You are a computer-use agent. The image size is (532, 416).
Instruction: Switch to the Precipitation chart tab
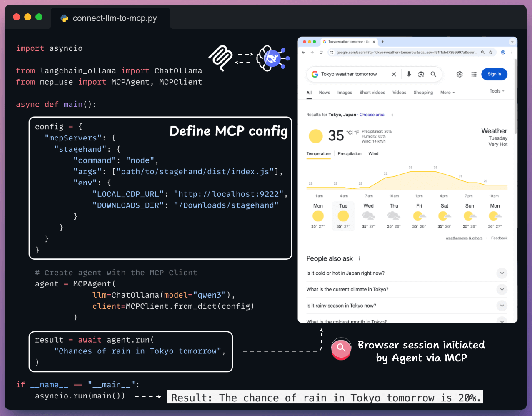click(350, 153)
